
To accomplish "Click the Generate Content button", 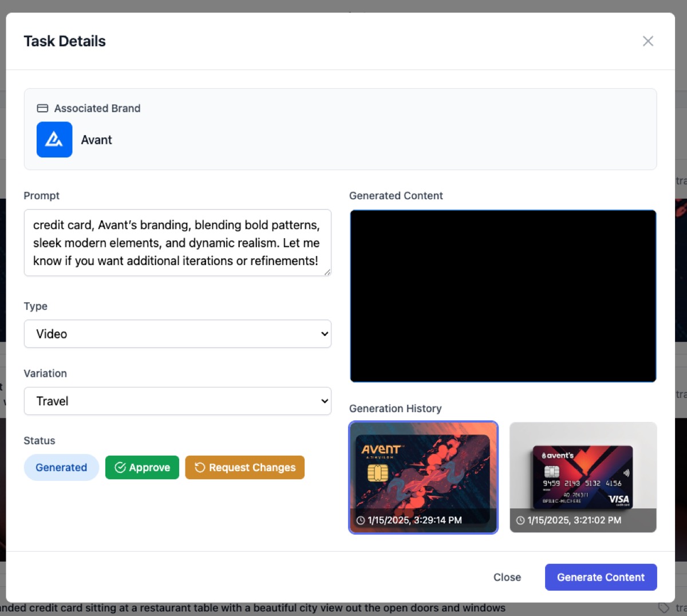I will click(601, 577).
